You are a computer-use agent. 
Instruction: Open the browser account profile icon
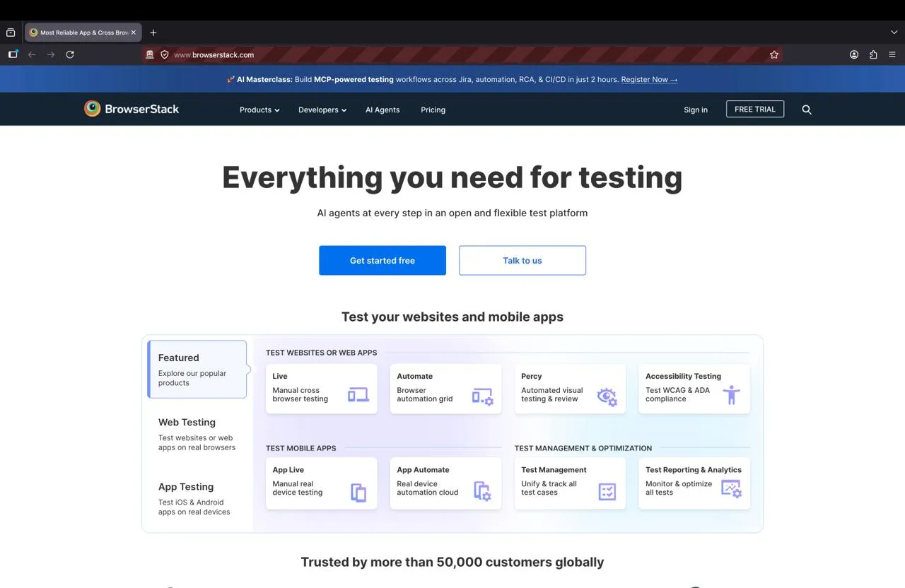coord(854,54)
